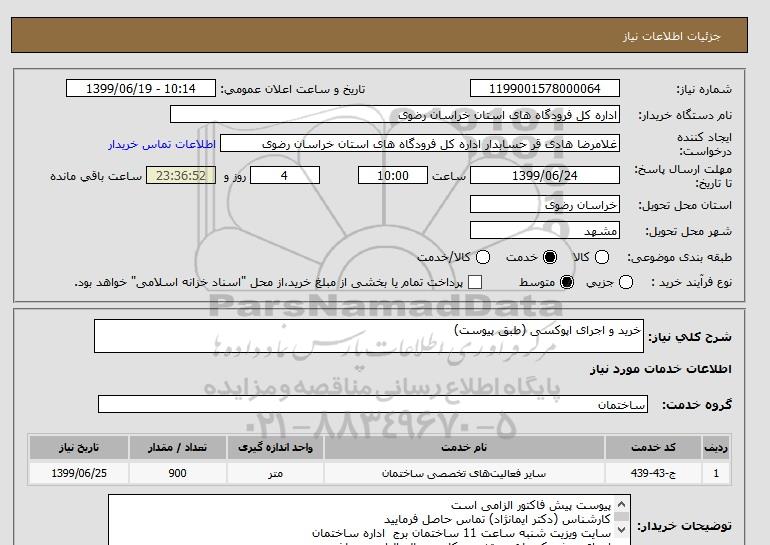This screenshot has height=545, width=770.
Task: Click the deadline date field 1399/06/24
Action: click(545, 175)
